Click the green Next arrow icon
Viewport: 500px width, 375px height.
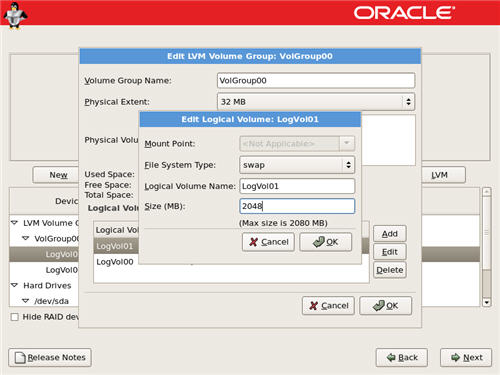pos(455,358)
